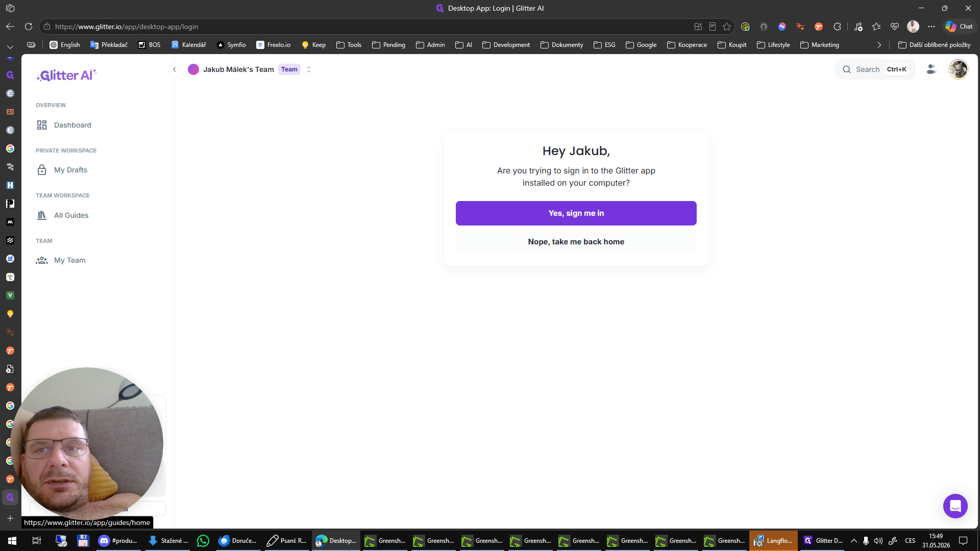Open the browser profile avatar

pyautogui.click(x=913, y=27)
